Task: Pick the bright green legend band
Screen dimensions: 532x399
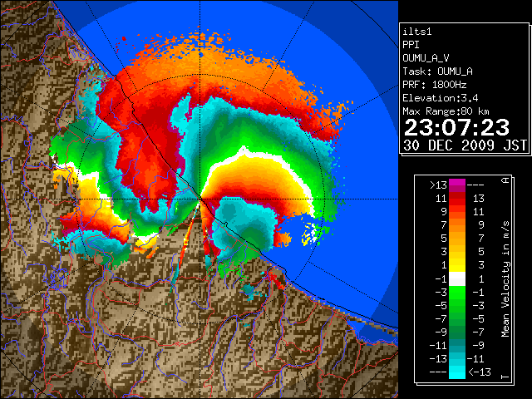Action: point(457,292)
